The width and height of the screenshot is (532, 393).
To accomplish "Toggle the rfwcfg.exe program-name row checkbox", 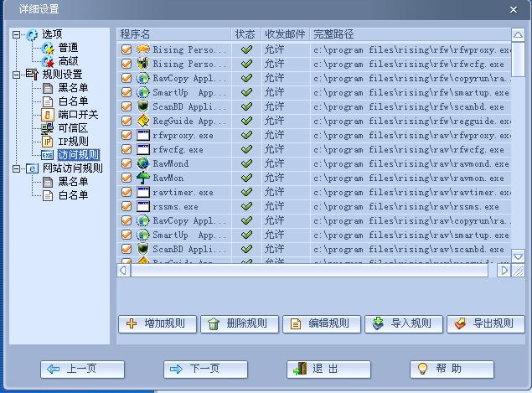I will [x=127, y=149].
